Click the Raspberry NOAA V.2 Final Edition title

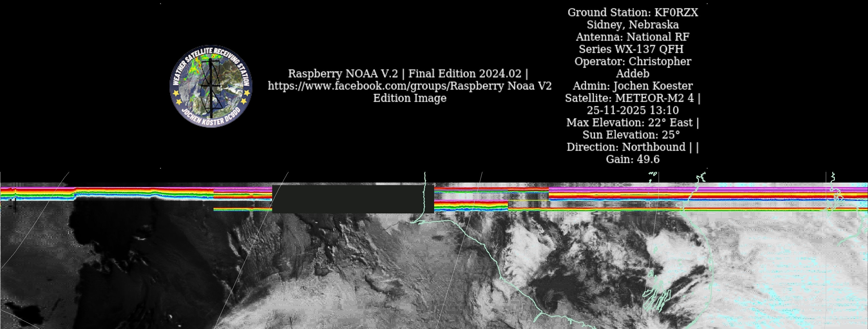click(408, 73)
